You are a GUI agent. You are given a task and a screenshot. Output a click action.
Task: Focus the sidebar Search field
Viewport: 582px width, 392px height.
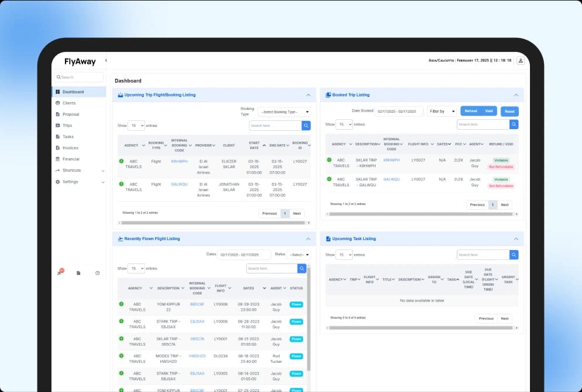pyautogui.click(x=79, y=77)
